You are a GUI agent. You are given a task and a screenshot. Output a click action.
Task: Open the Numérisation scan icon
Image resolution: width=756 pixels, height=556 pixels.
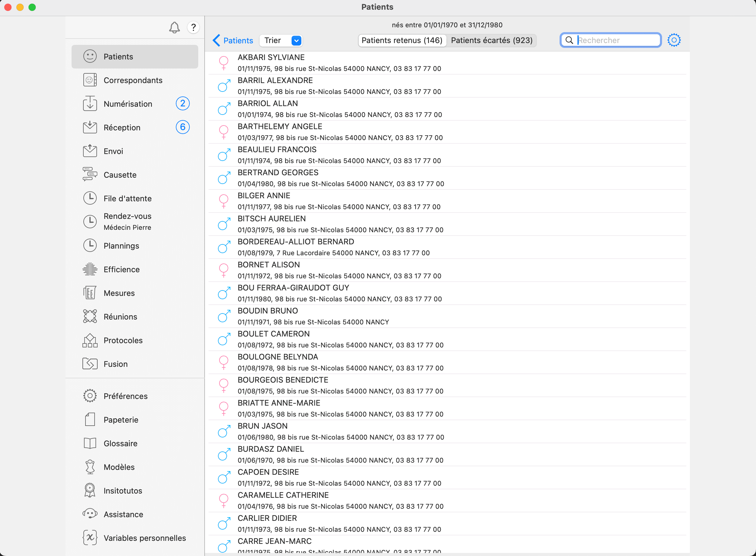pos(90,104)
